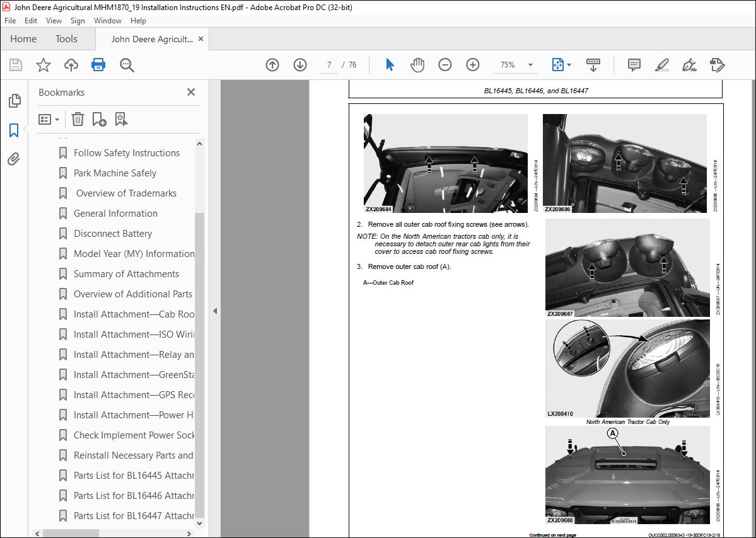The width and height of the screenshot is (756, 538).
Task: Click the Find text magnifier icon
Action: 127,64
